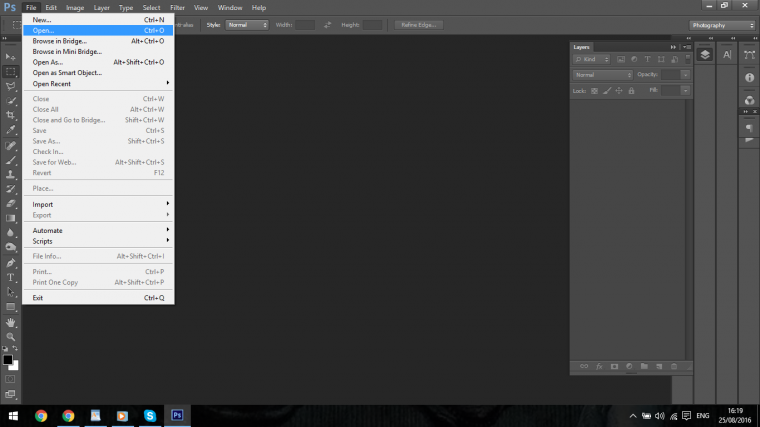760x427 pixels.
Task: Toggle Lock transparent pixels
Action: point(594,91)
